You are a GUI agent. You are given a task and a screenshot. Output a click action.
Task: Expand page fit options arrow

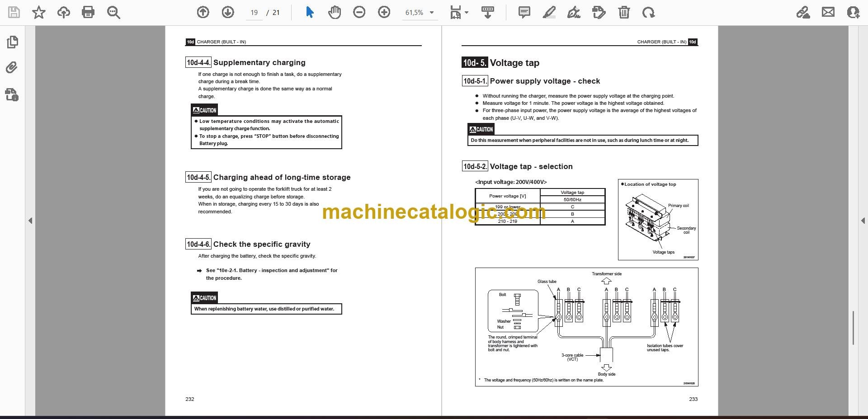467,13
